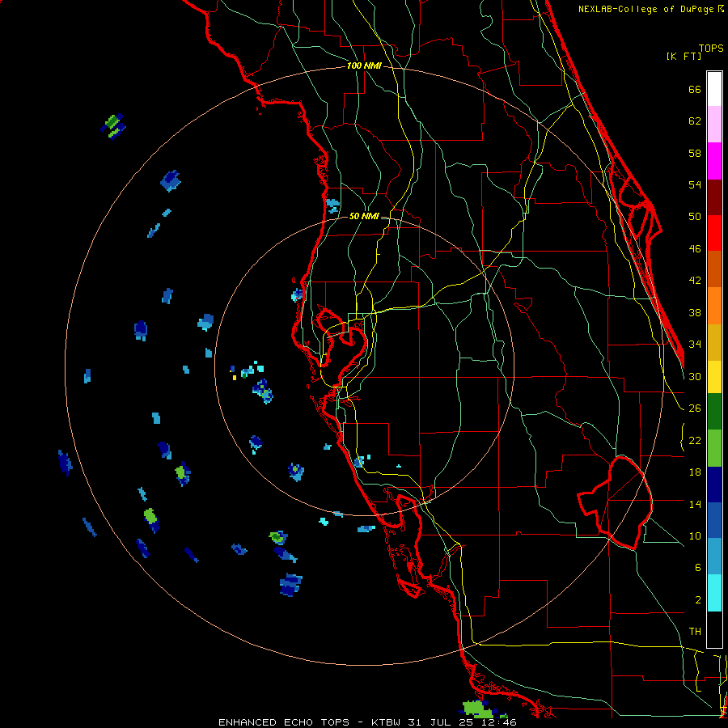Image resolution: width=728 pixels, height=728 pixels.
Task: Click the medium blue legend swatch
Action: (714, 520)
